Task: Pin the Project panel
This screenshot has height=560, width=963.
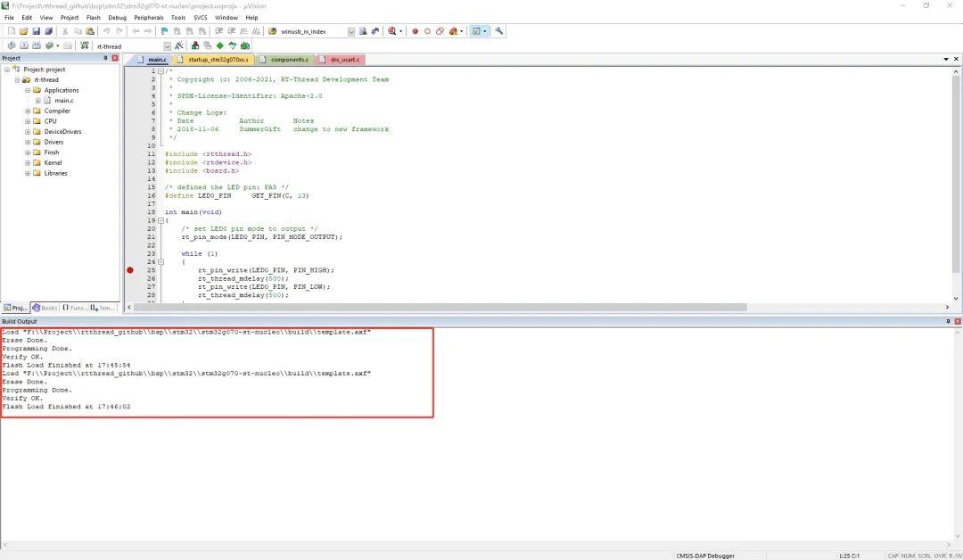Action: (x=105, y=58)
